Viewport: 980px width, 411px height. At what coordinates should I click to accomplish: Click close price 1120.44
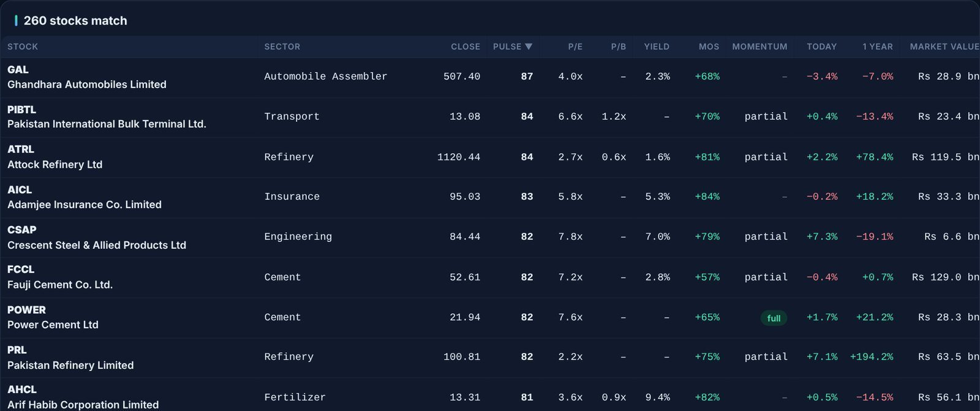459,157
